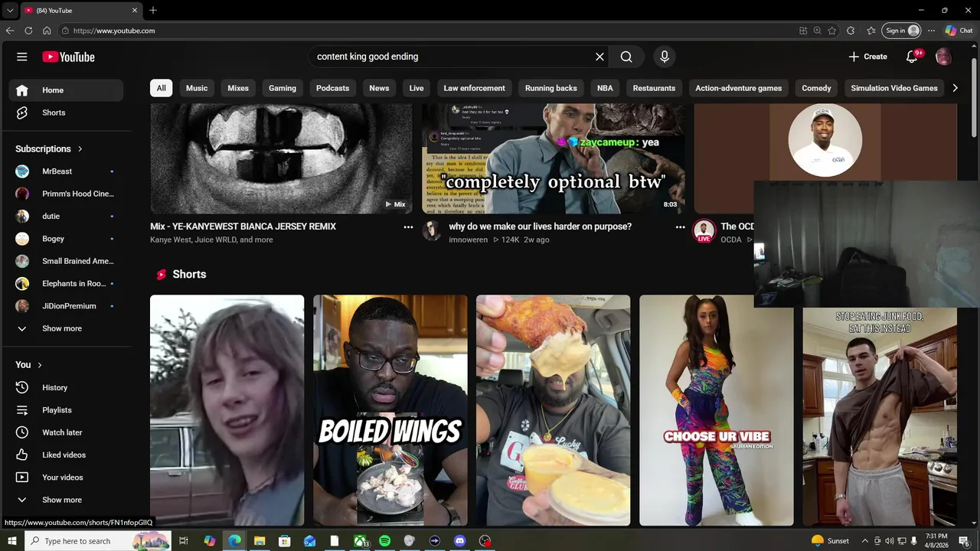Screen dimensions: 980x551
Task: Expand Show more under Subscriptions
Action: 66,328
